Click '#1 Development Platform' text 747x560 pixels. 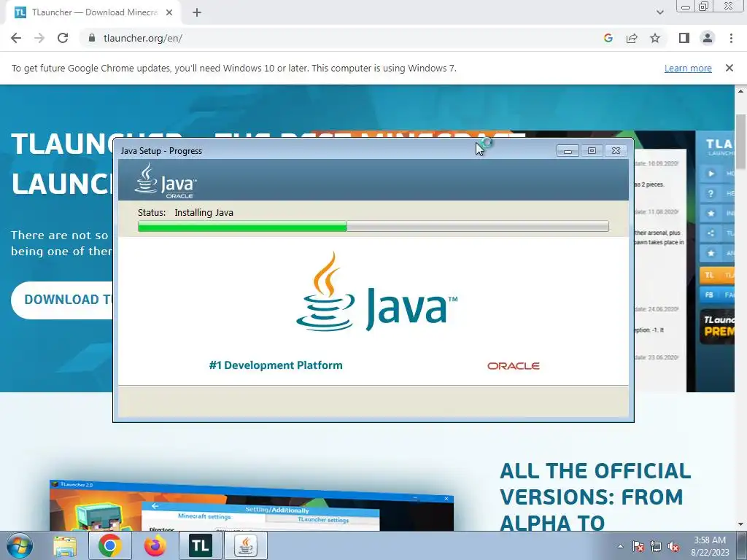tap(275, 365)
